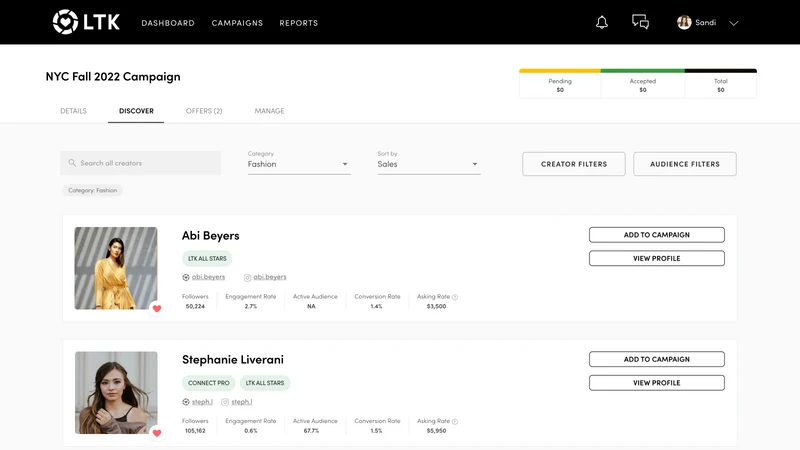Open the notifications bell
Screen dimensions: 800x450
click(602, 22)
